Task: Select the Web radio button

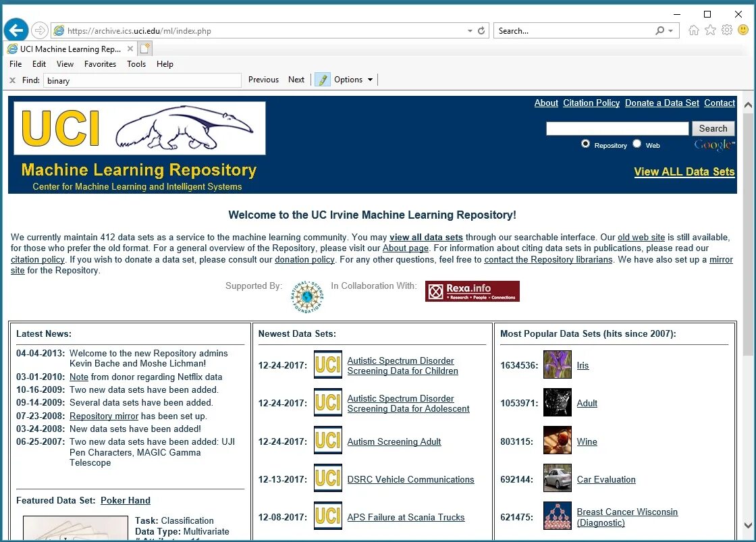Action: [x=637, y=144]
